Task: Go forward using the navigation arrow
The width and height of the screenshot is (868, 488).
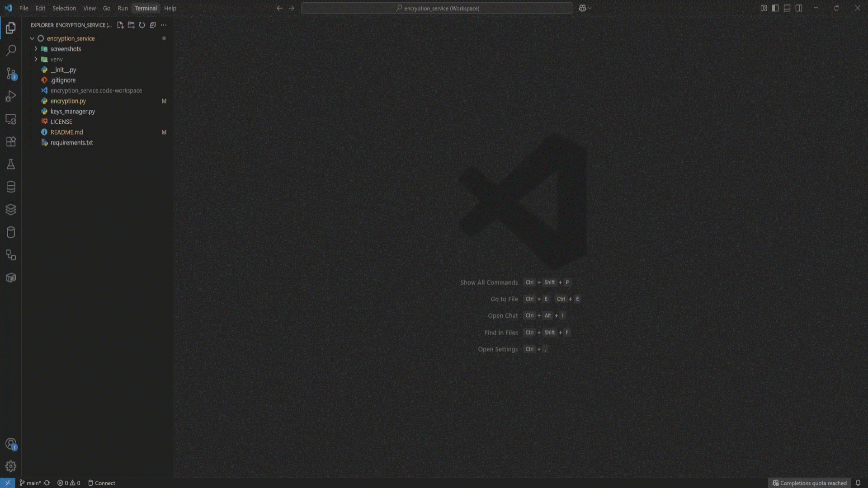Action: click(x=291, y=8)
